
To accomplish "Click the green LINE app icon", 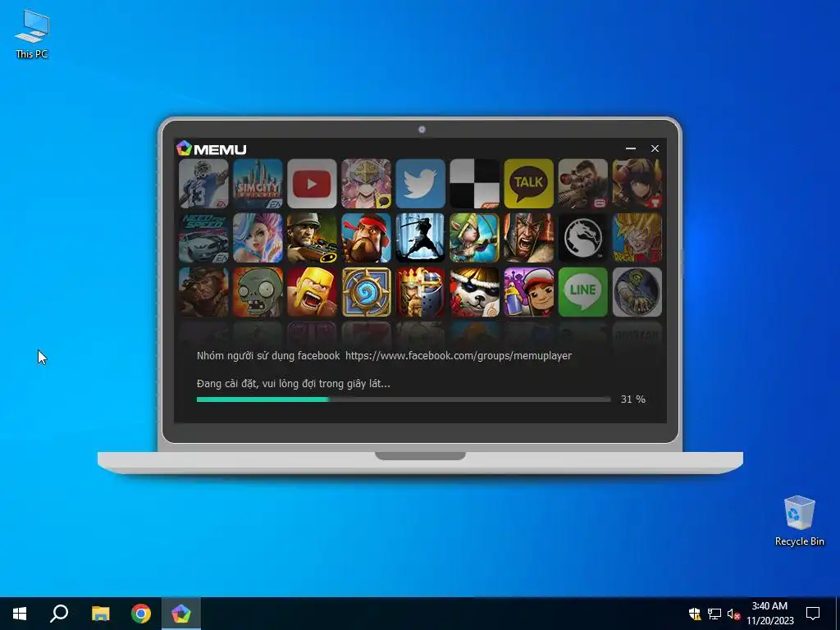I will coord(583,292).
